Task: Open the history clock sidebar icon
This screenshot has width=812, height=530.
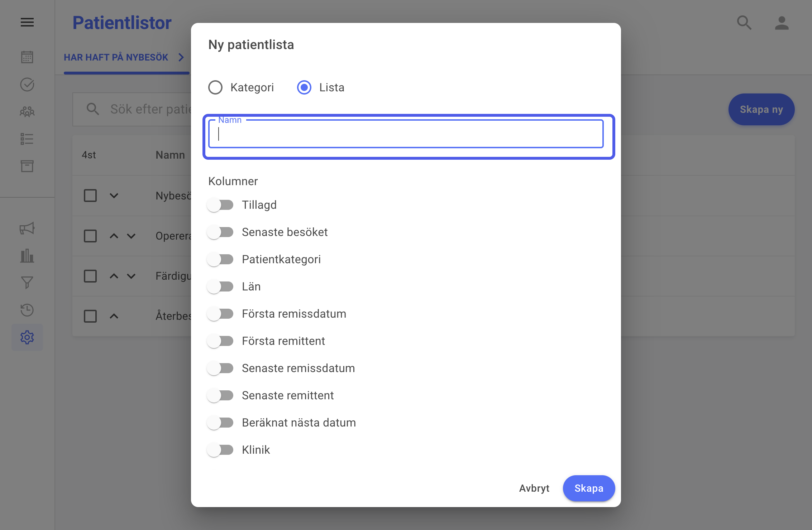Action: pyautogui.click(x=27, y=310)
